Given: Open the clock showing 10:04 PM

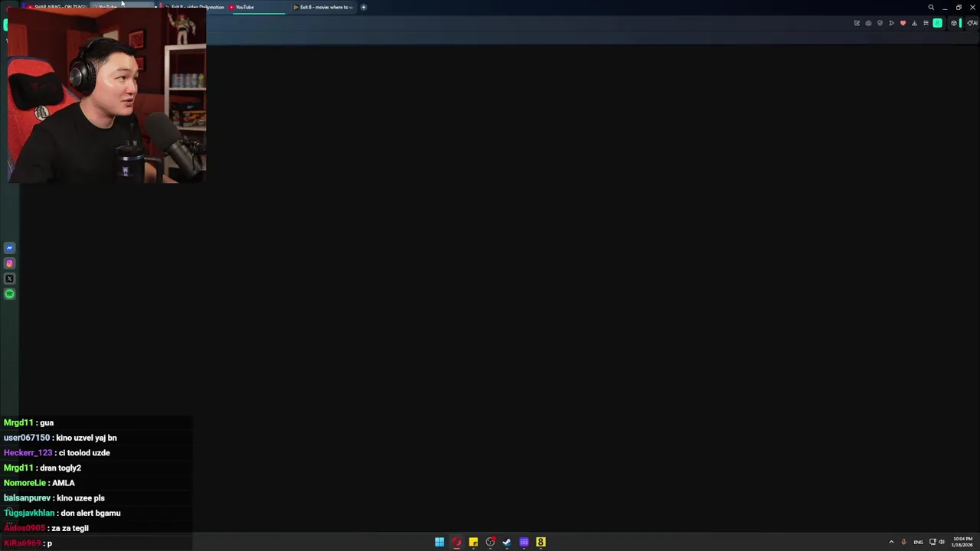Looking at the screenshot, I should pos(962,542).
